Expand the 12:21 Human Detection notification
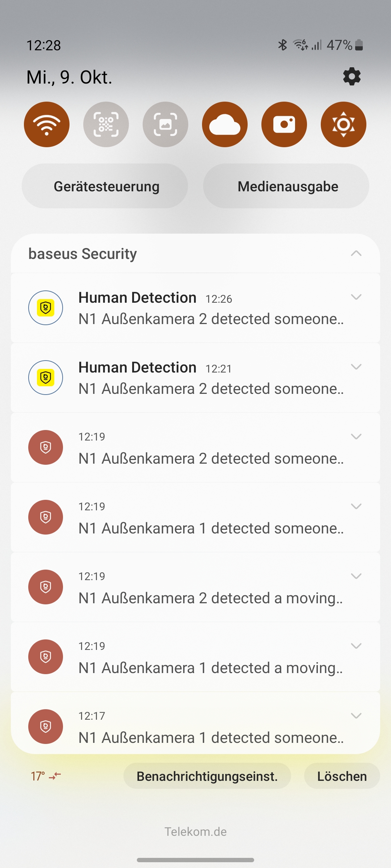This screenshot has width=391, height=868. pyautogui.click(x=356, y=367)
